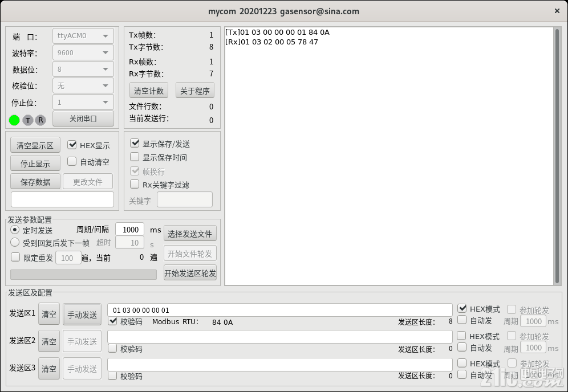568x392 pixels.
Task: Click the 发送区3 text input field
Action: pyautogui.click(x=279, y=364)
